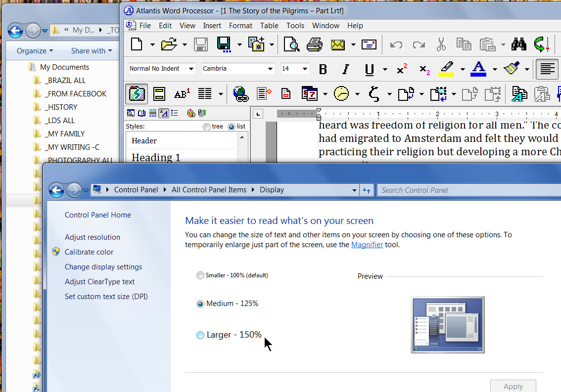
Task: Select Medium - 125% radio option
Action: click(x=200, y=304)
